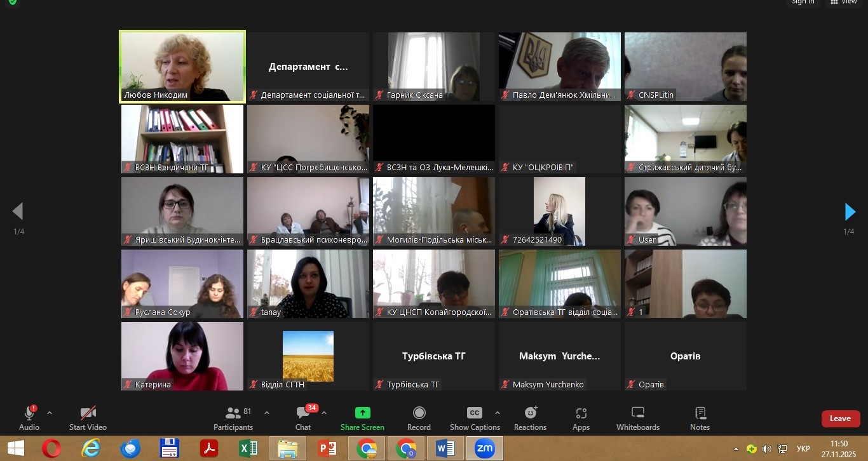The width and height of the screenshot is (868, 461).
Task: Enable Show Captions
Action: pyautogui.click(x=475, y=418)
